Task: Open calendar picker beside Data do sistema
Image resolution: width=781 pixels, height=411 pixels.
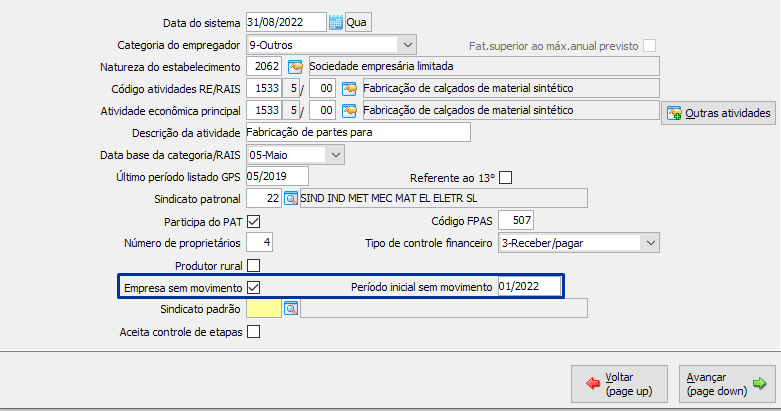Action: point(336,22)
